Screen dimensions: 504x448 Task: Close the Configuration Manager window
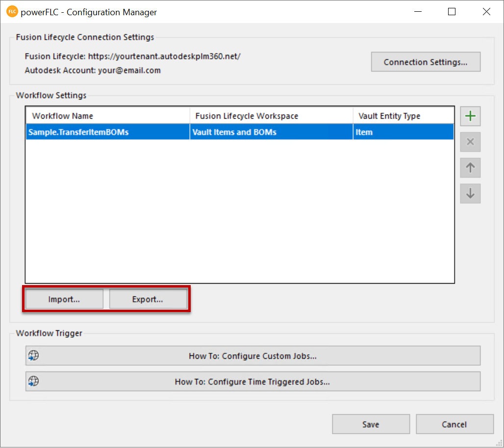click(486, 12)
